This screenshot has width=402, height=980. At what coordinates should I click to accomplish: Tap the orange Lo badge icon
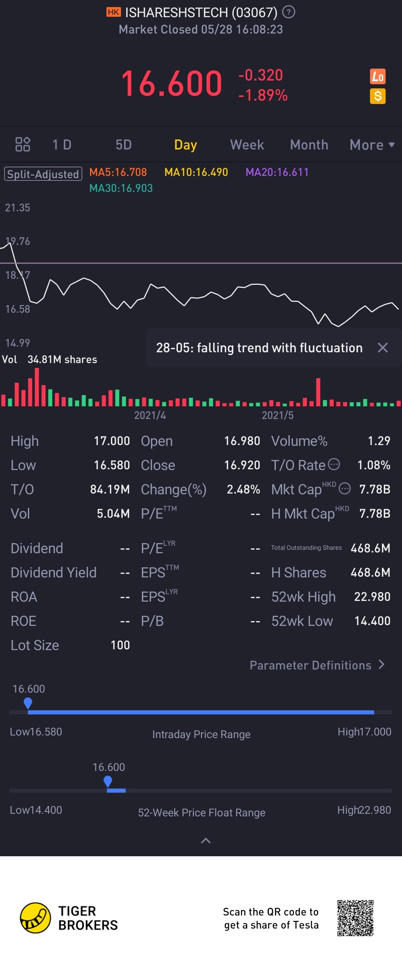click(378, 76)
